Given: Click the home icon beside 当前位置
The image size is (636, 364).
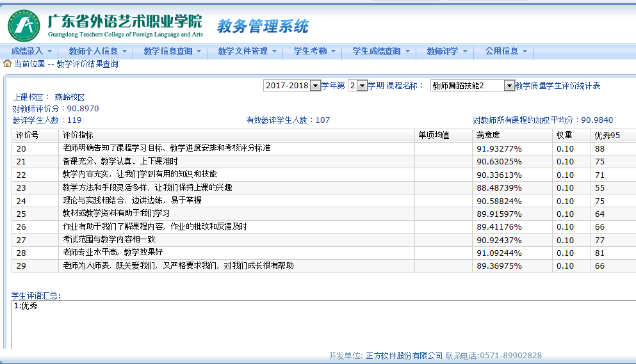Looking at the screenshot, I should pyautogui.click(x=7, y=64).
